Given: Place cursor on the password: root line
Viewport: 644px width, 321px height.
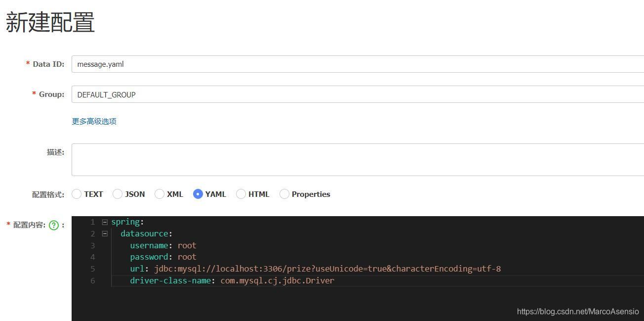Looking at the screenshot, I should click(163, 257).
